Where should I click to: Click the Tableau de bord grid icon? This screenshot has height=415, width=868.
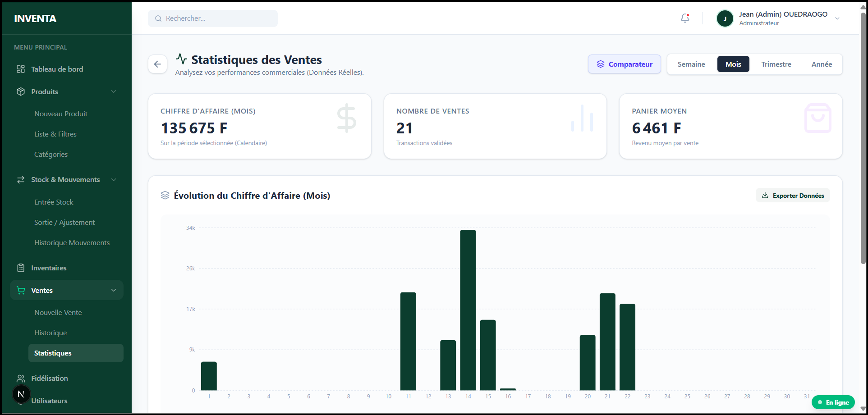[21, 69]
